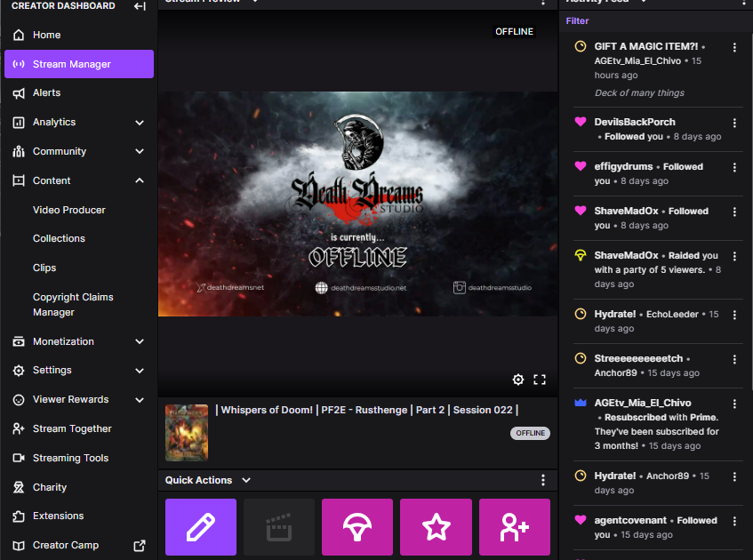Click Edit Stream Info pencil quick action
This screenshot has height=560, width=753.
(201, 527)
